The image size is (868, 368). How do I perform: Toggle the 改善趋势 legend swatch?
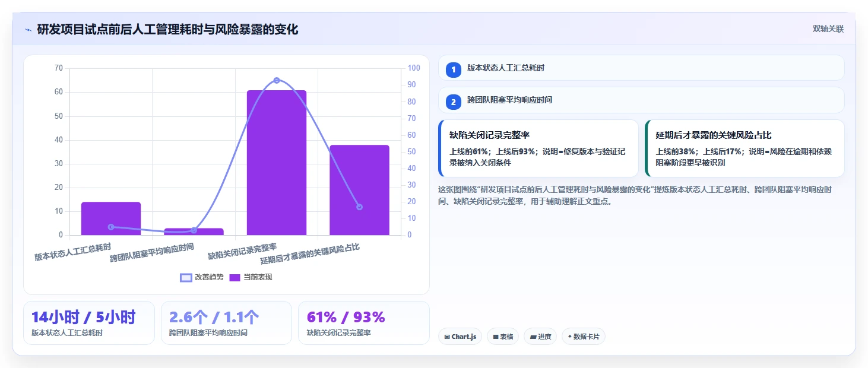pyautogui.click(x=186, y=277)
